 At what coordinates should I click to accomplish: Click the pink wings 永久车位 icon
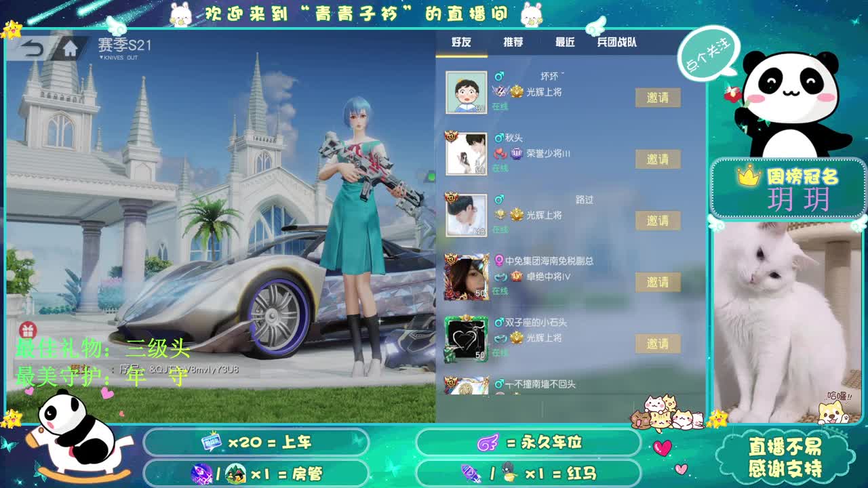pos(488,443)
